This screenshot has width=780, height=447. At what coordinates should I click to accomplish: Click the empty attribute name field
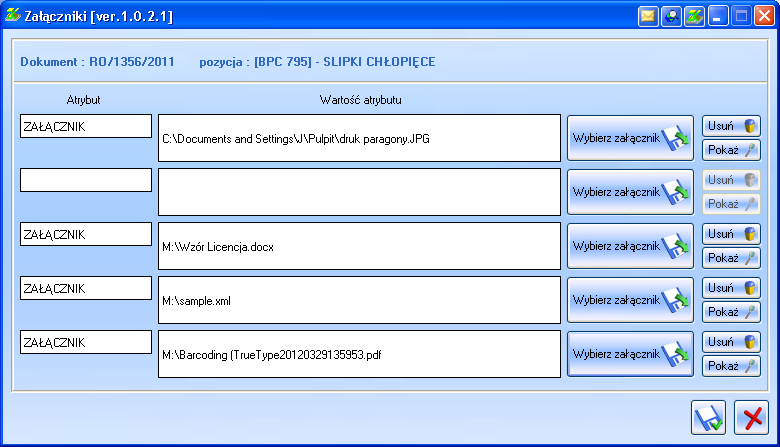(x=86, y=180)
